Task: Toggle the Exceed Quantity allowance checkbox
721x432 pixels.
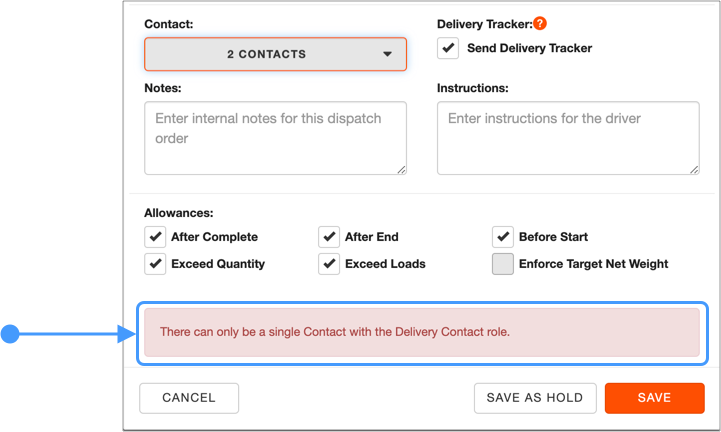Action: (155, 264)
